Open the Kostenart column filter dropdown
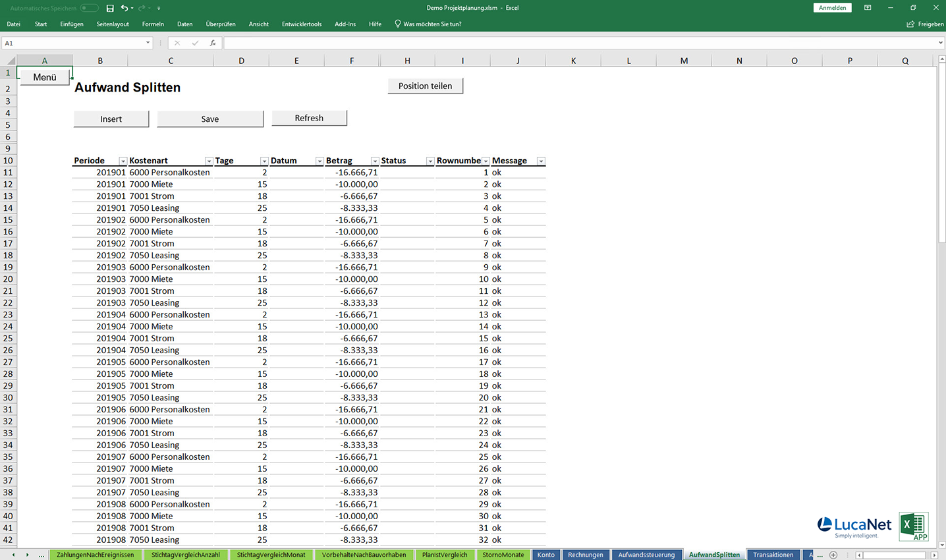Viewport: 946px width, 560px height. [209, 161]
